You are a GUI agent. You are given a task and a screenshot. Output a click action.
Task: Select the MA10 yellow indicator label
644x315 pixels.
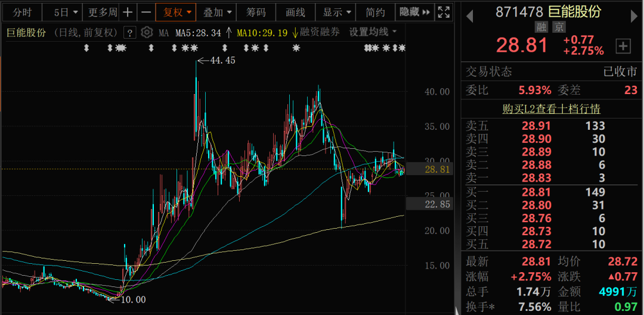(262, 32)
